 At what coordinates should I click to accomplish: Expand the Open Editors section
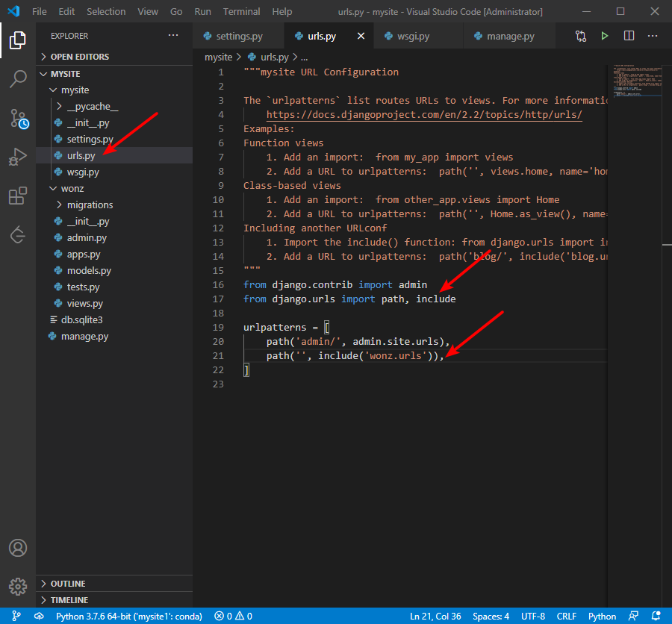click(x=114, y=57)
